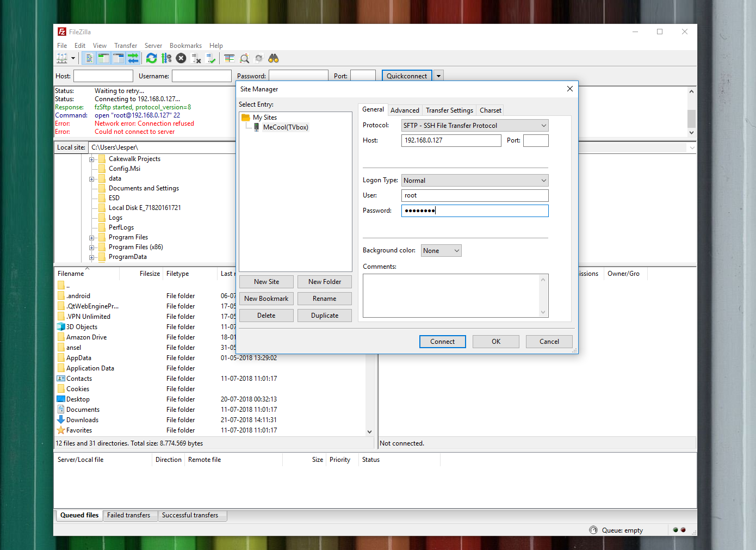The width and height of the screenshot is (756, 550).
Task: Click the Reconnect to last server icon
Action: pos(211,58)
